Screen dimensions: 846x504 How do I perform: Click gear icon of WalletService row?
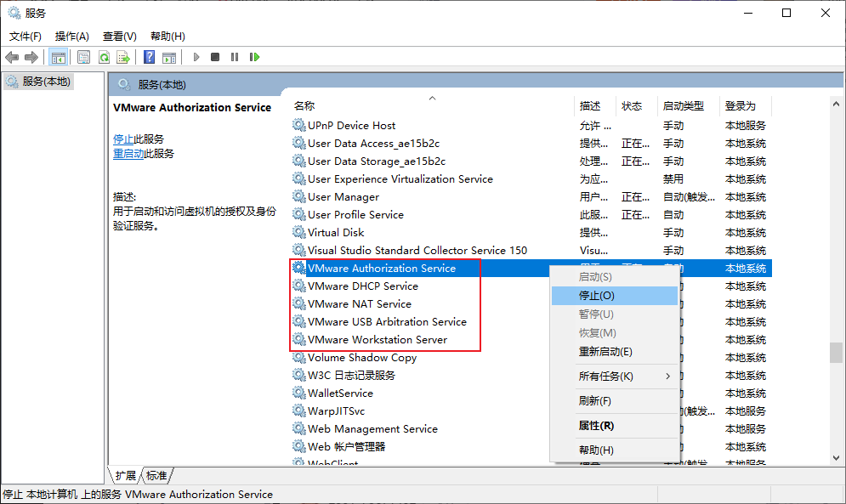(299, 393)
